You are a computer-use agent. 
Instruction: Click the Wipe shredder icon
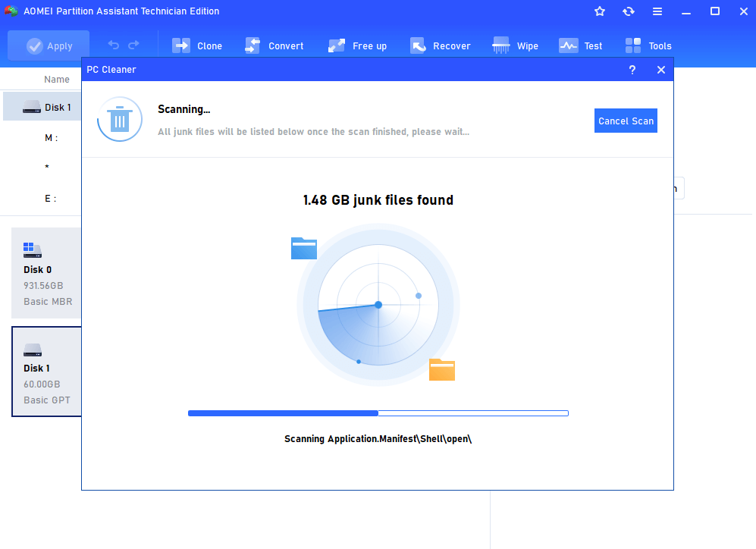point(501,45)
